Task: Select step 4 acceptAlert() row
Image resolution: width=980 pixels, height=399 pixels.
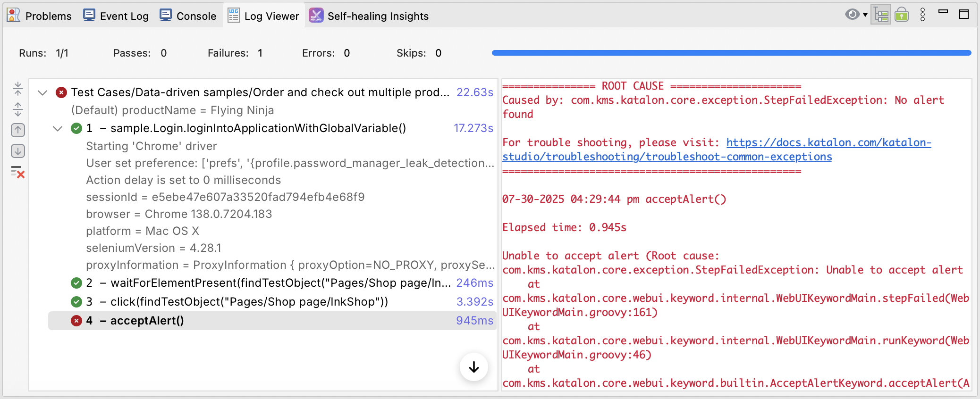Action: click(x=272, y=321)
